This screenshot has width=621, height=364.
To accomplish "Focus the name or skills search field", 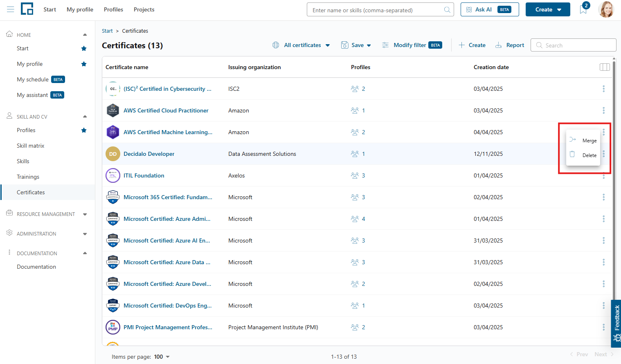I will pos(380,10).
